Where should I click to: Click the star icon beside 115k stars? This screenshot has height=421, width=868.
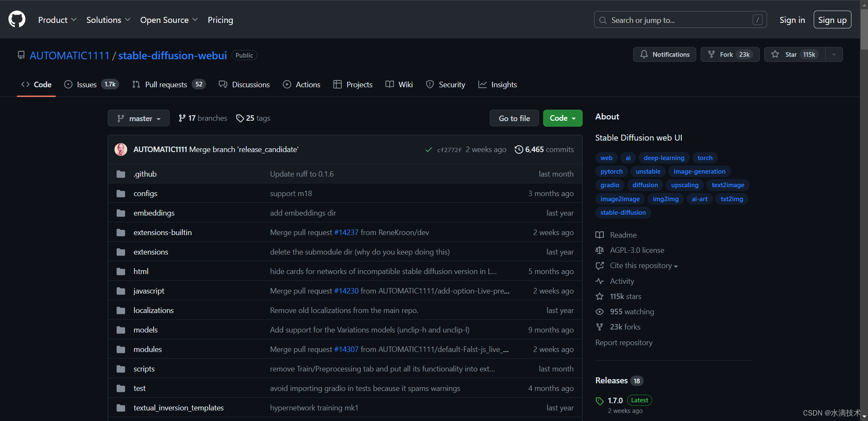pos(600,296)
